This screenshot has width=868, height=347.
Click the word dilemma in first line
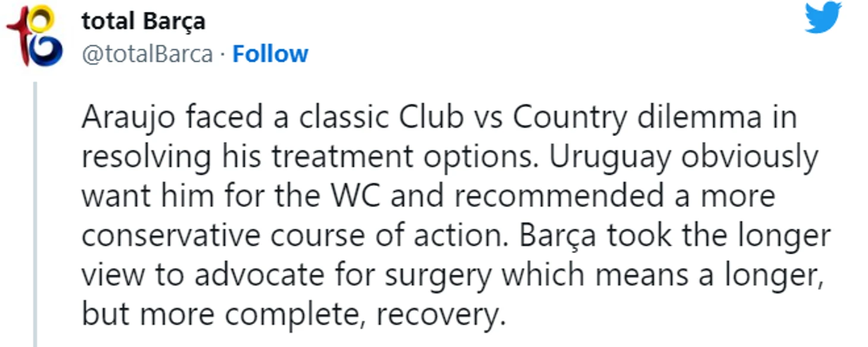pyautogui.click(x=700, y=118)
